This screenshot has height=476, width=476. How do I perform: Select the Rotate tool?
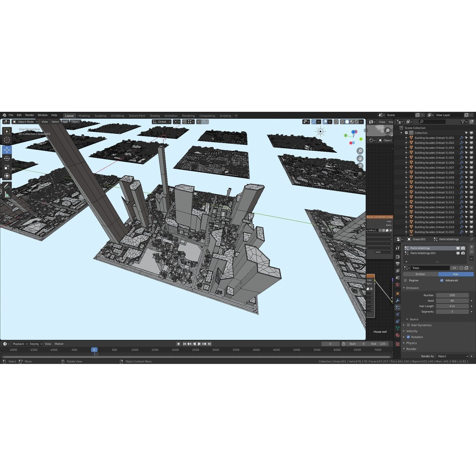(x=7, y=158)
